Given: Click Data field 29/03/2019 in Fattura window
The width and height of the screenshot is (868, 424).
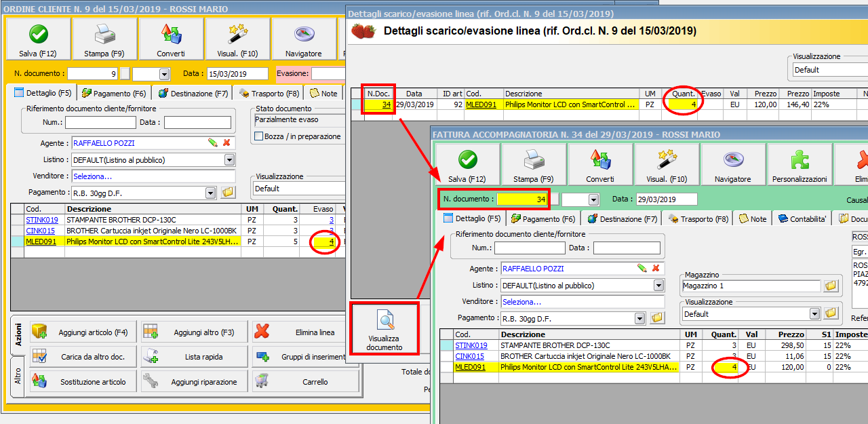Looking at the screenshot, I should 667,199.
